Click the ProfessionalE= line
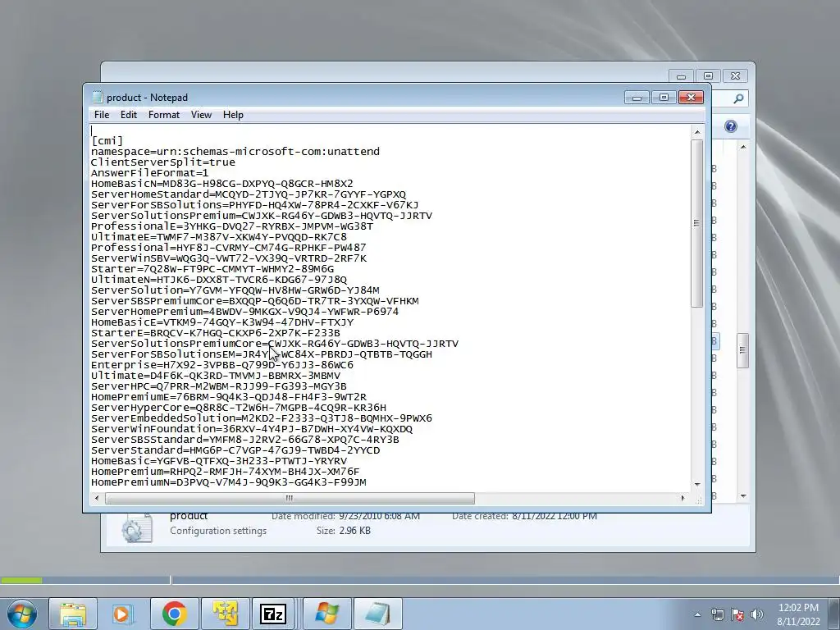Screen dimensions: 840x630 (232, 226)
